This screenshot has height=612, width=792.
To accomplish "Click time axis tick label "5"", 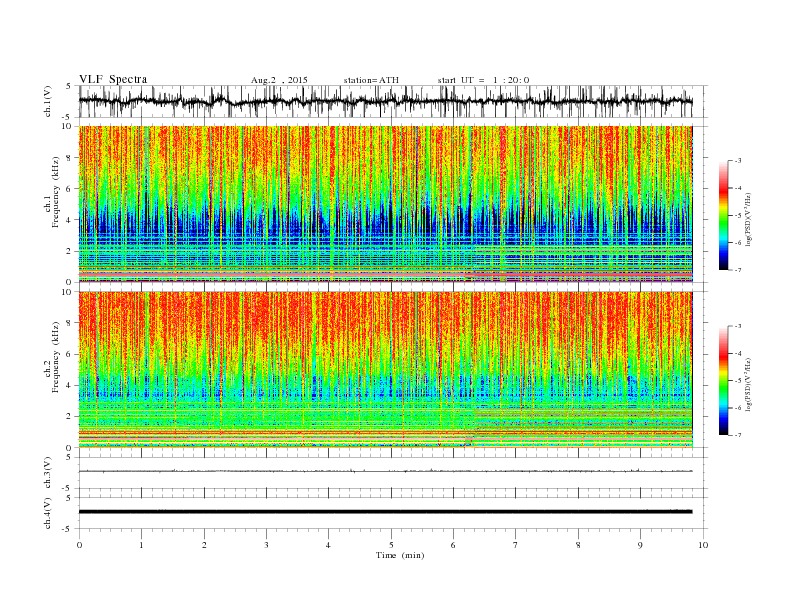I will (391, 545).
